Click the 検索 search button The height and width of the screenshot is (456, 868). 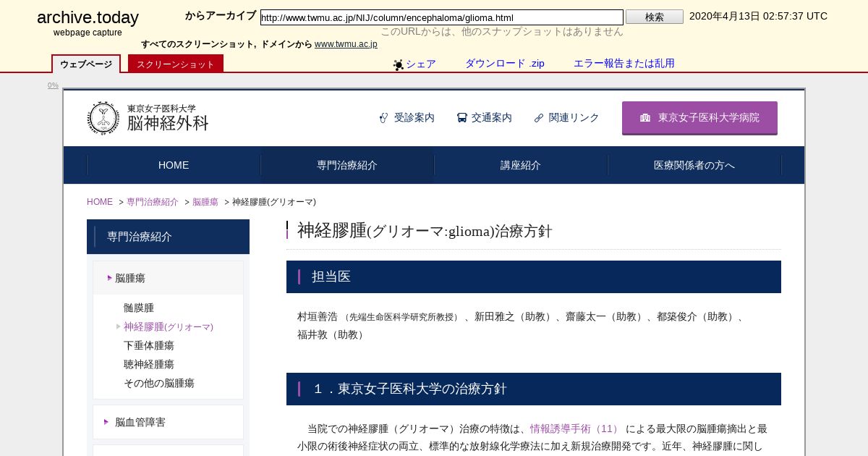tap(654, 17)
